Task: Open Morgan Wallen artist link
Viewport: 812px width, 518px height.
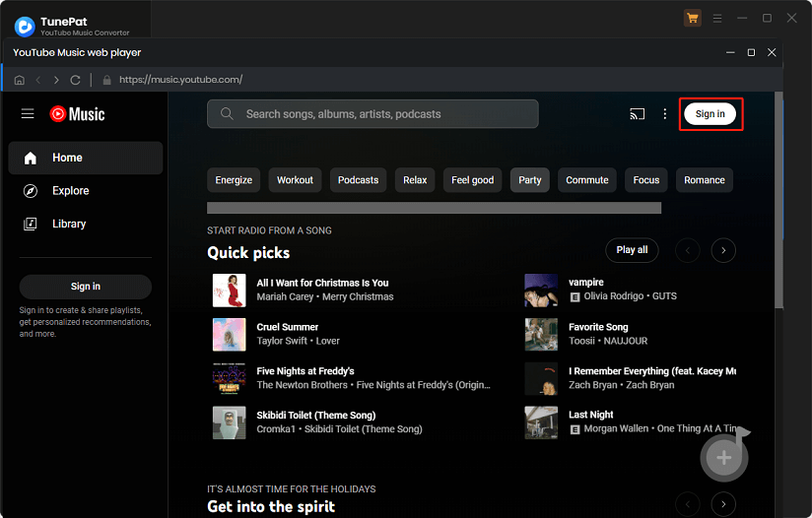Action: pyautogui.click(x=616, y=428)
